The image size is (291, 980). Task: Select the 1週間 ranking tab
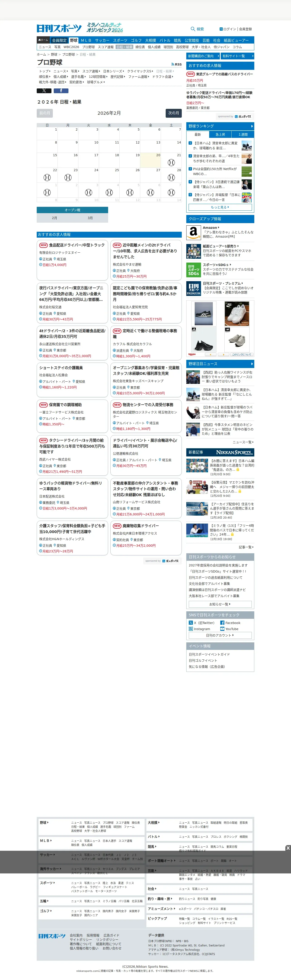(243, 134)
